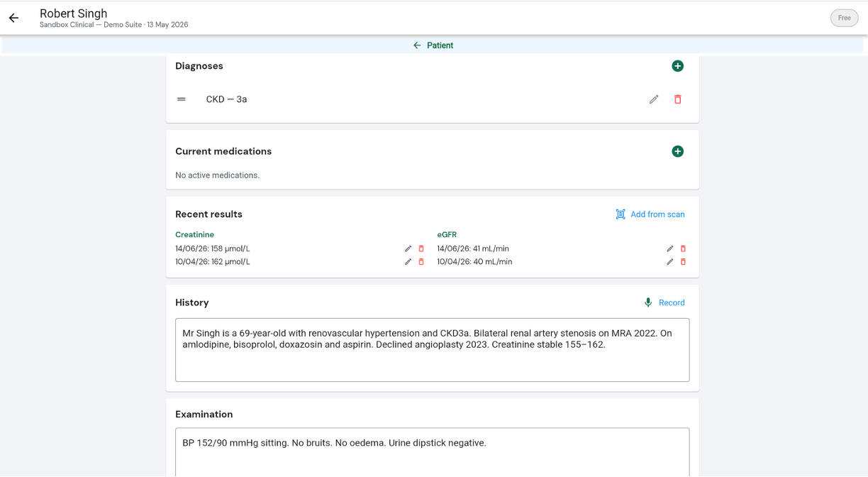Viewport: 868px width, 477px height.
Task: Go back using the top-left arrow
Action: 13,18
